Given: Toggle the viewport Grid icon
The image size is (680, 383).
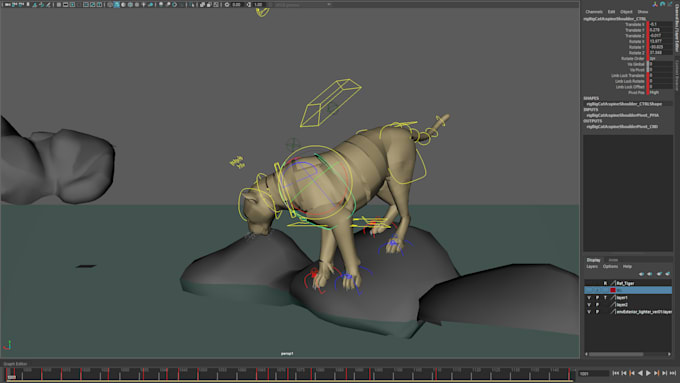Looking at the screenshot, I should click(x=59, y=4).
